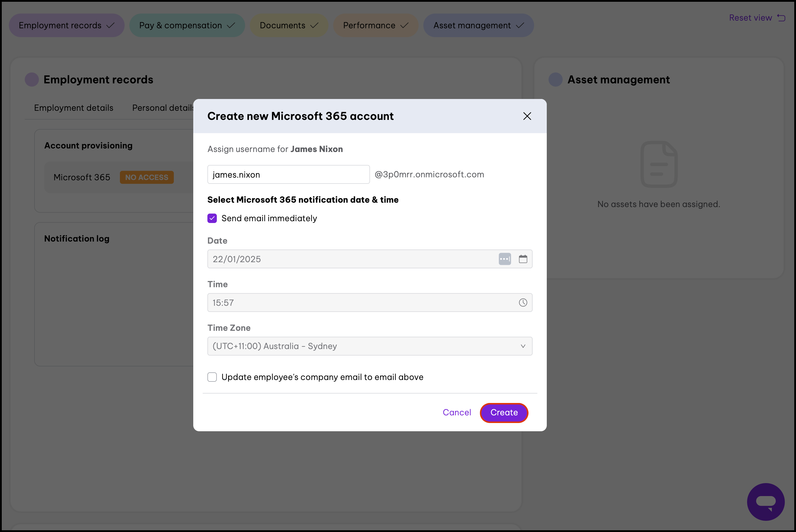
Task: Click the username input field
Action: 288,174
